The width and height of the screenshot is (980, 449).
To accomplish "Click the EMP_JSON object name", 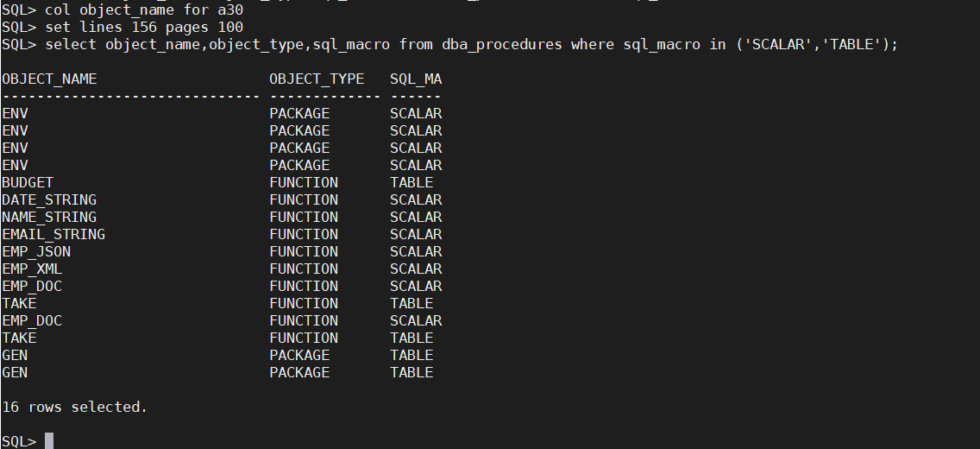I will click(x=36, y=251).
